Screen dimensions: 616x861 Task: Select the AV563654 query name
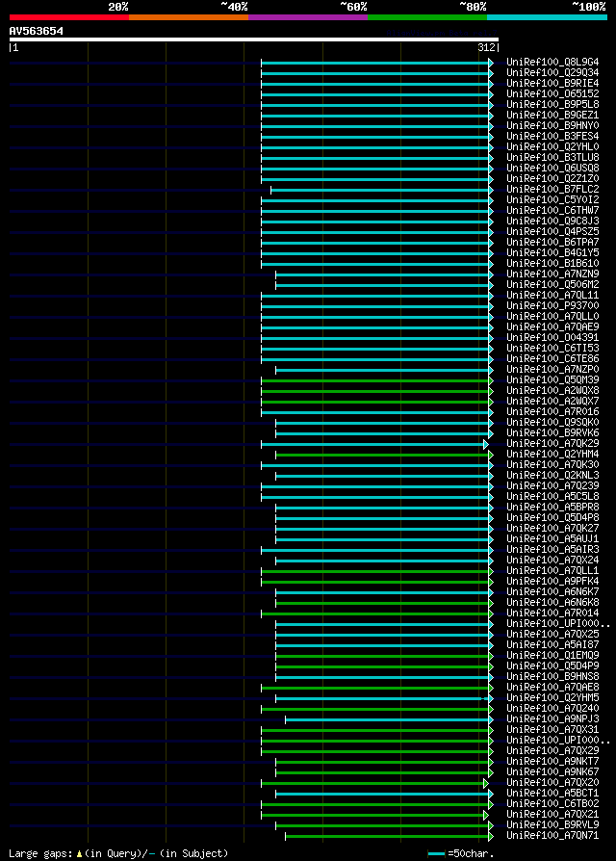pyautogui.click(x=37, y=31)
